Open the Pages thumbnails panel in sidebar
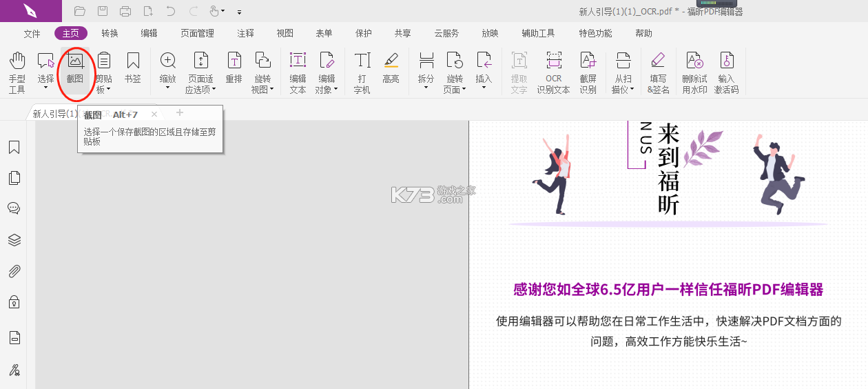Viewport: 868px width, 389px height. click(x=14, y=178)
